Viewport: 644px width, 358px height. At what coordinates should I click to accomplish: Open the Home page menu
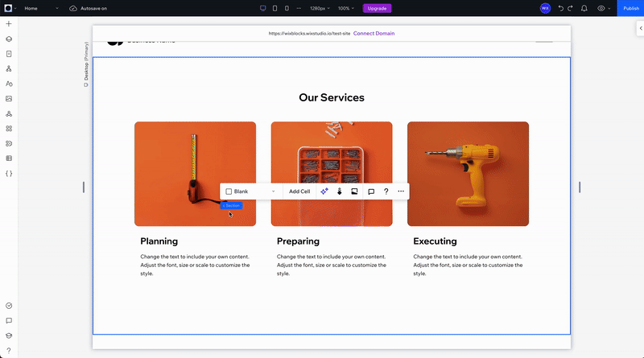tap(41, 8)
